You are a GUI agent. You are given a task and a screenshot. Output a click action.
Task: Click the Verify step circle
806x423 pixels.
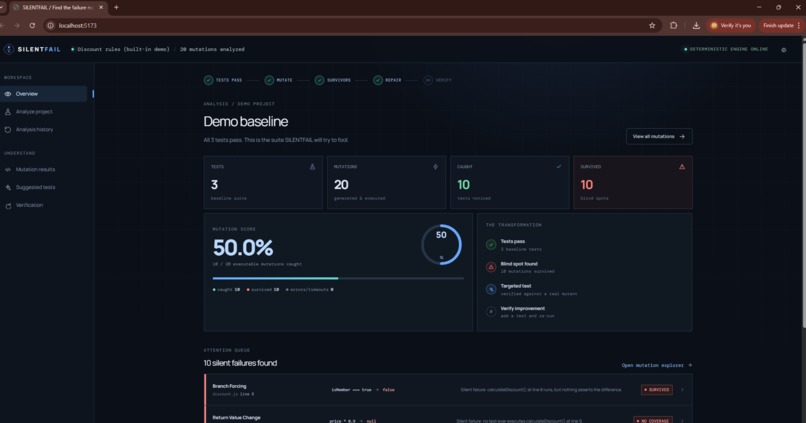pos(428,80)
